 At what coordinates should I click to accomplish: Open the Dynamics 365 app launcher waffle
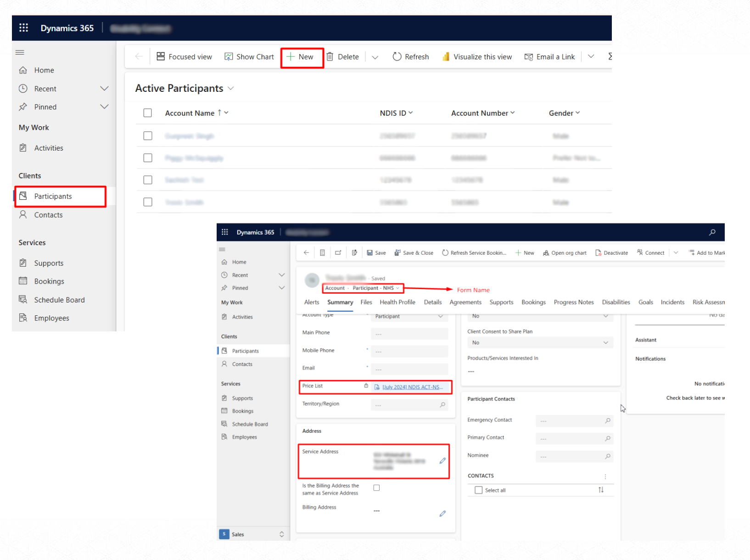pos(23,28)
